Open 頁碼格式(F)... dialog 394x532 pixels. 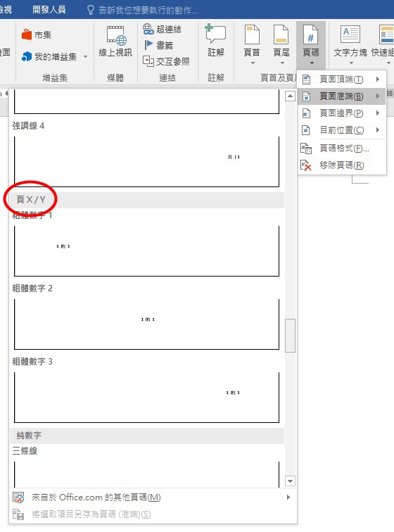pyautogui.click(x=342, y=148)
